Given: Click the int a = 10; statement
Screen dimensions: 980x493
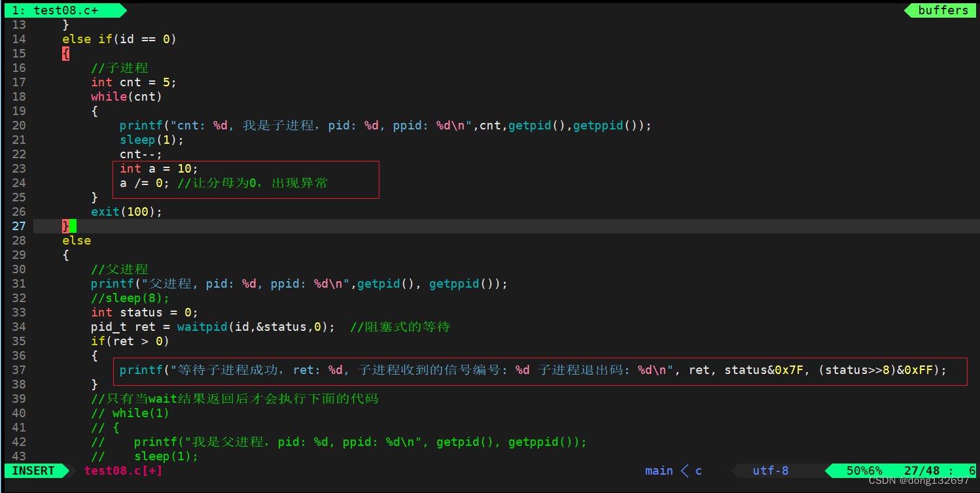Looking at the screenshot, I should [x=159, y=169].
